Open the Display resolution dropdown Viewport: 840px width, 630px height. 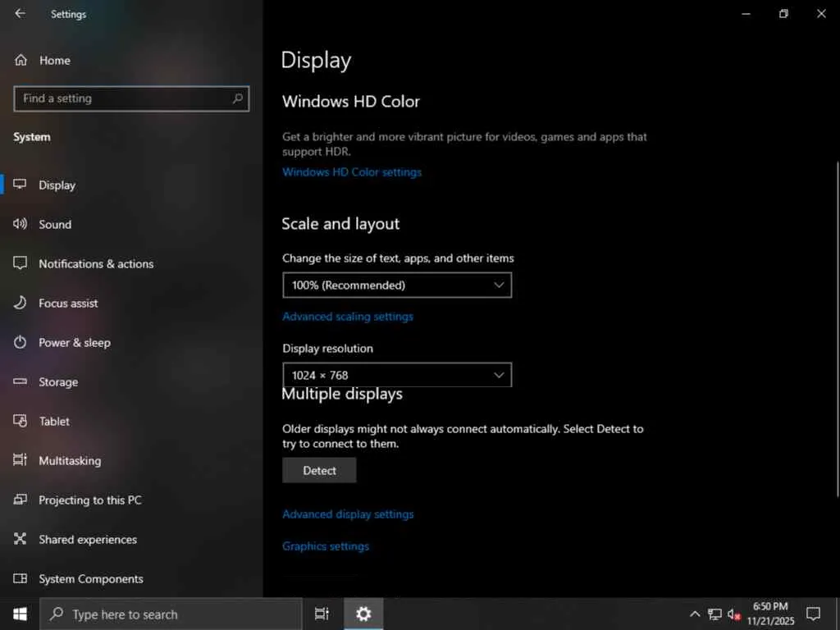[397, 375]
